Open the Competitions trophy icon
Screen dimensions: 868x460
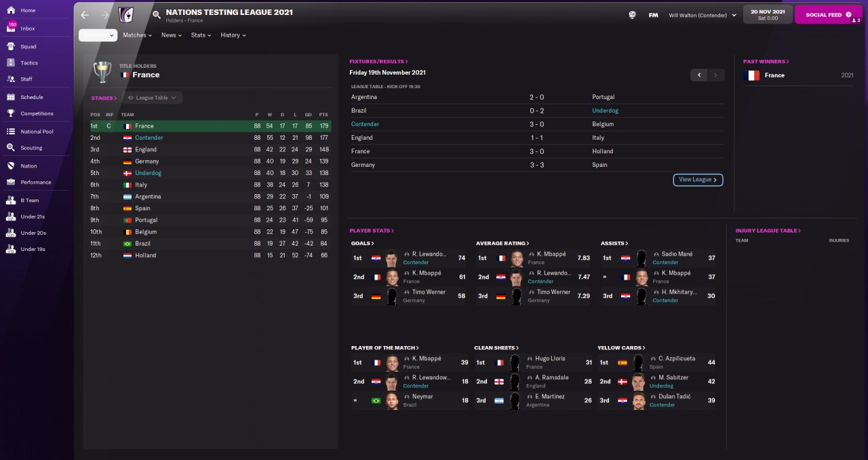(x=11, y=113)
